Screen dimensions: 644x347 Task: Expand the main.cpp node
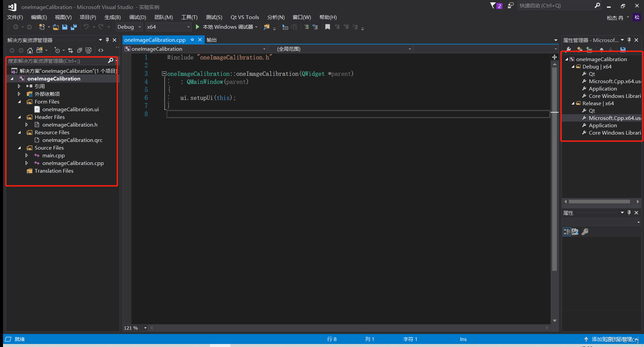(27, 155)
